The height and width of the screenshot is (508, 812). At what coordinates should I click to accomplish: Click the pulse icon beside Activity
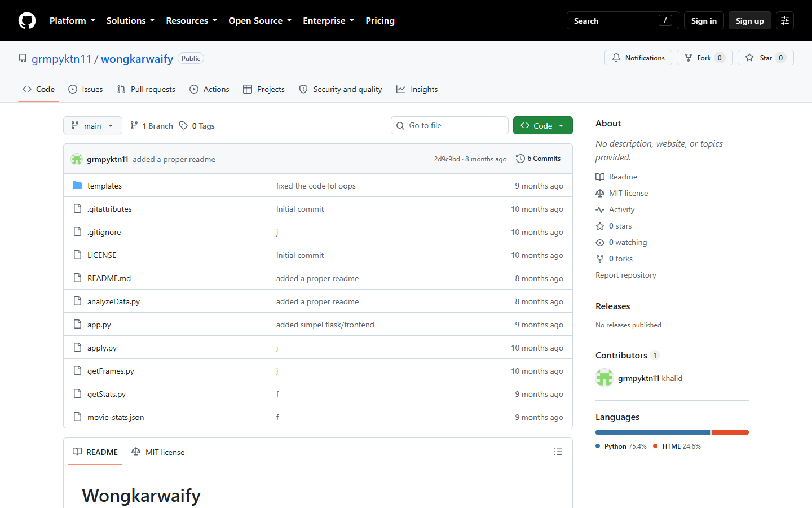coord(600,209)
